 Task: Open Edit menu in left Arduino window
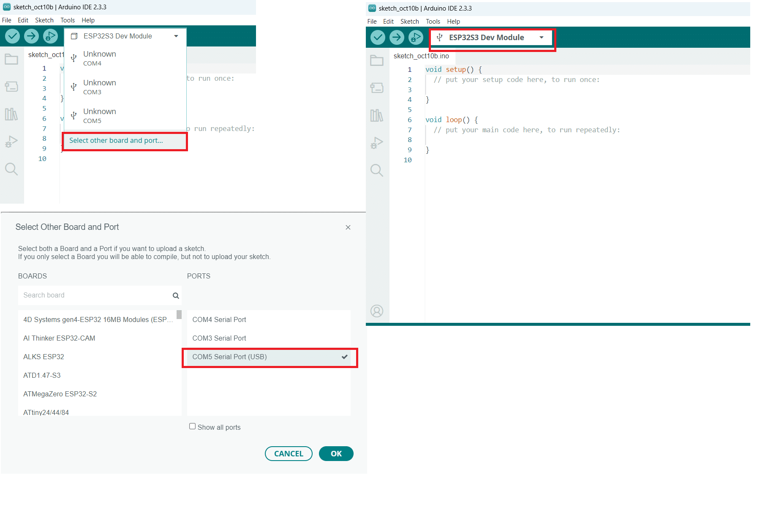(23, 20)
